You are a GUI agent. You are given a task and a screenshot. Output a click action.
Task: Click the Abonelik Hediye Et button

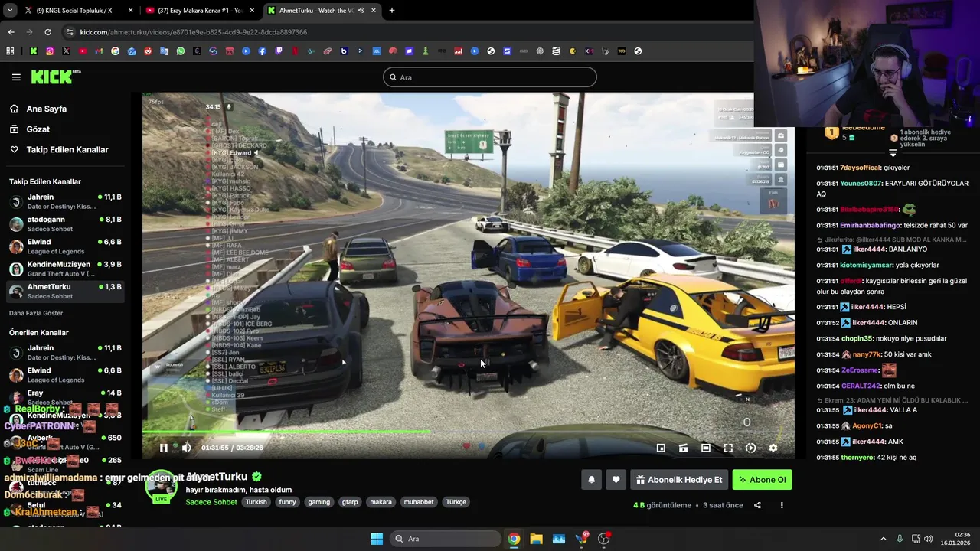pos(679,480)
